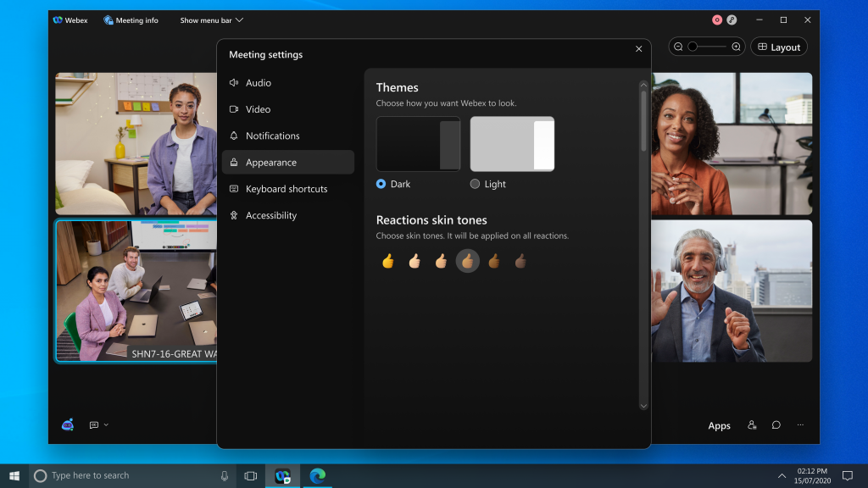Screen dimensions: 868x488
Task: Open the chat bubble icon
Action: [x=776, y=425]
